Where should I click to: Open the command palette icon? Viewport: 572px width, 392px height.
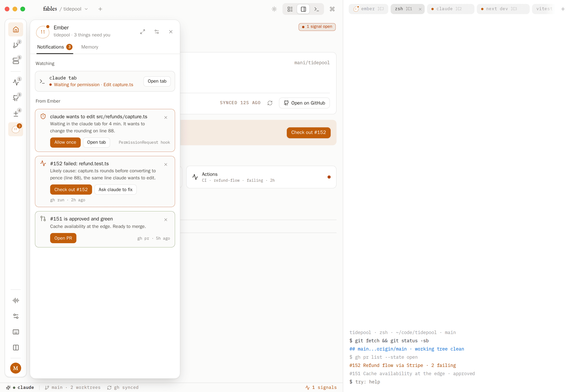(332, 9)
